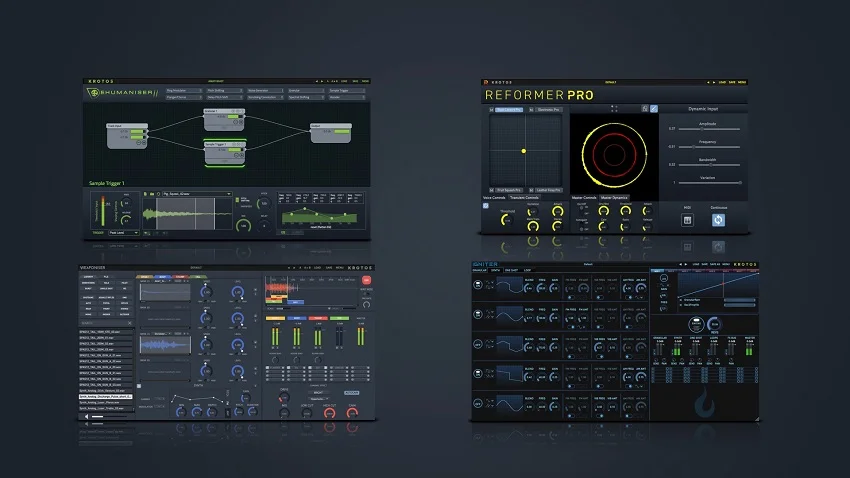Click the new-file icon in Dehumaniser sample bar

tap(145, 193)
